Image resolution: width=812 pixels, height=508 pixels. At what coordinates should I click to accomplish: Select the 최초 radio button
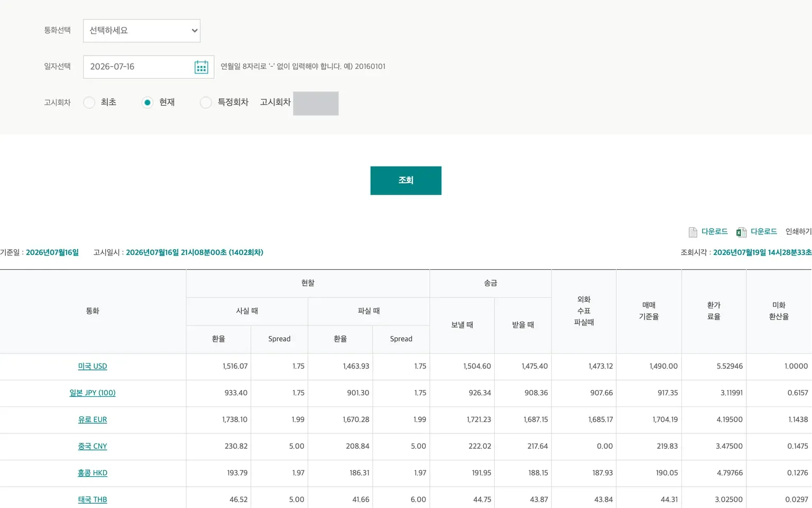pyautogui.click(x=89, y=103)
